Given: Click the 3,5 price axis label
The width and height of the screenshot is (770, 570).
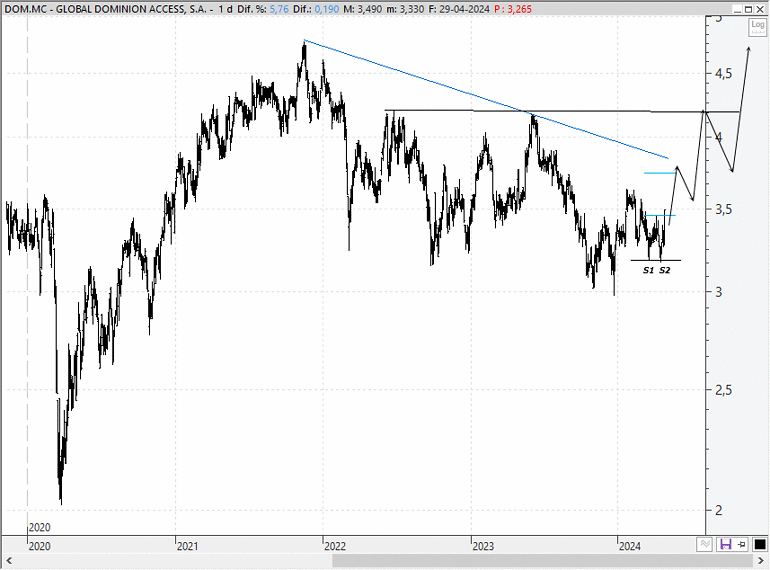Looking at the screenshot, I should coord(723,209).
